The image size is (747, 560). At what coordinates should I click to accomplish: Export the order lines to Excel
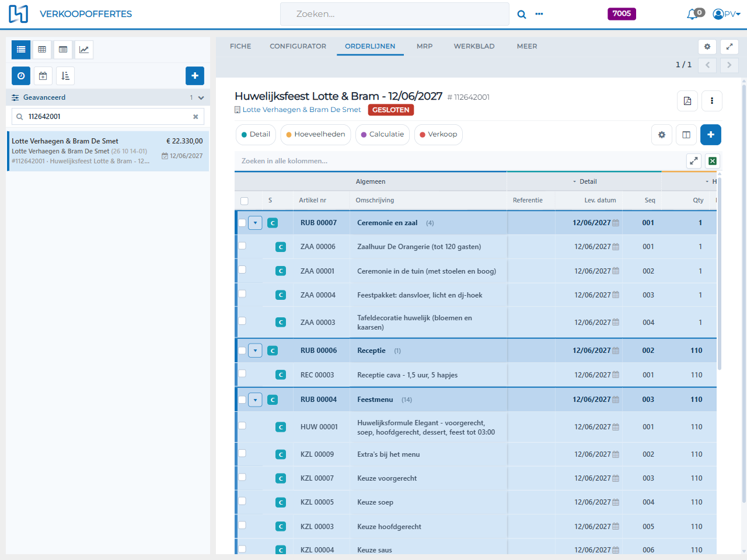point(713,161)
